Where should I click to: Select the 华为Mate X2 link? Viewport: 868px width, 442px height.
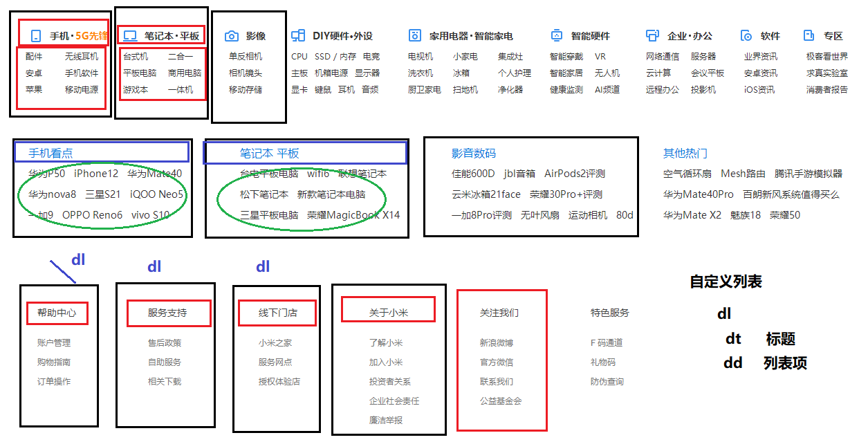click(692, 215)
